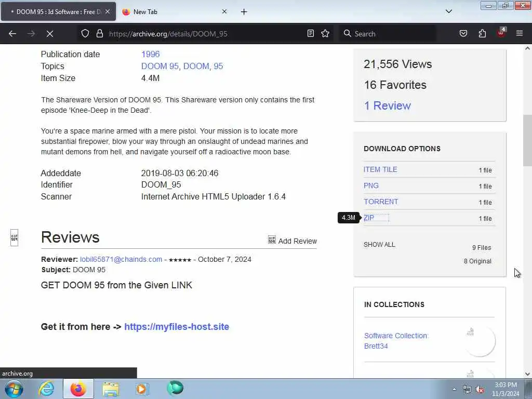Click scrollbar up arrow
Screen dimensions: 532x399
527,48
